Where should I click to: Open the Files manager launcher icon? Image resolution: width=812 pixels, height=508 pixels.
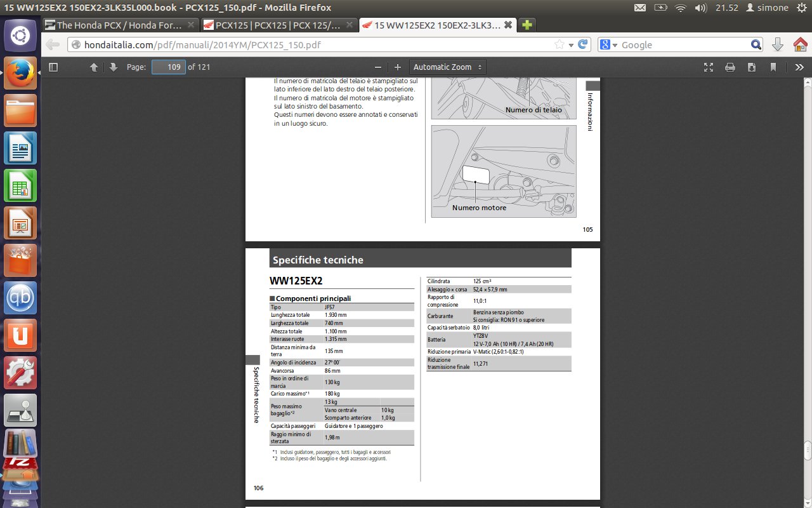[x=21, y=110]
